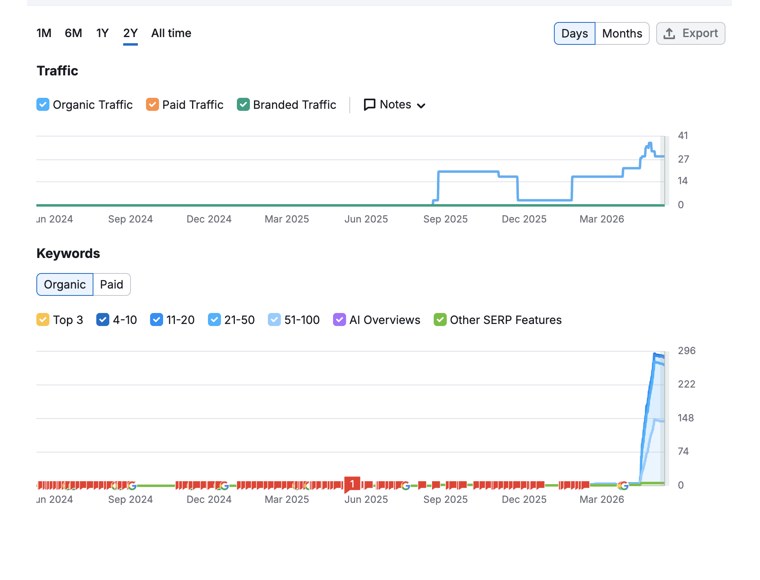This screenshot has width=760, height=580.
Task: Click the Google update marker after Jun 2025
Action: (x=406, y=485)
